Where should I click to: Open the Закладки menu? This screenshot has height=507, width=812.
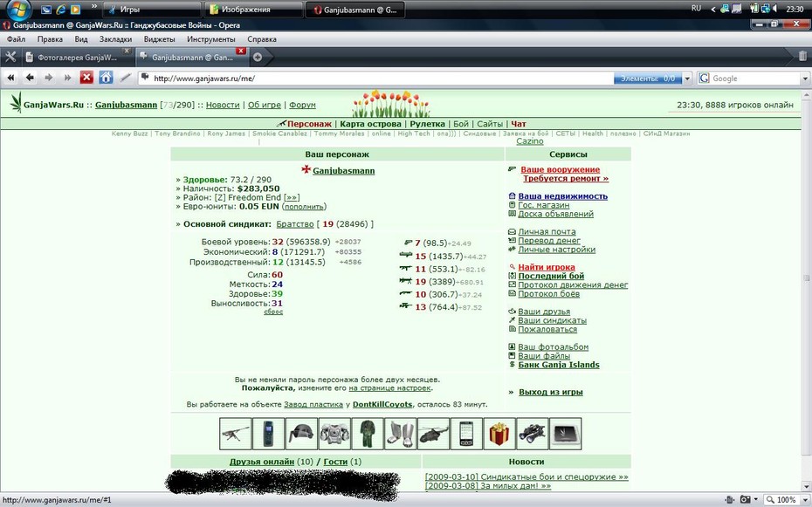[x=115, y=39]
